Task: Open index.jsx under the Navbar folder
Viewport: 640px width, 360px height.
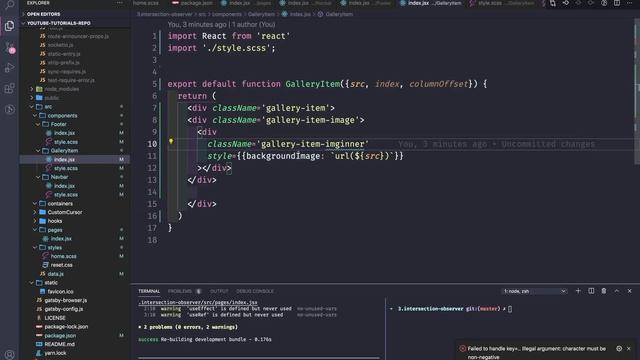Action: click(x=64, y=186)
